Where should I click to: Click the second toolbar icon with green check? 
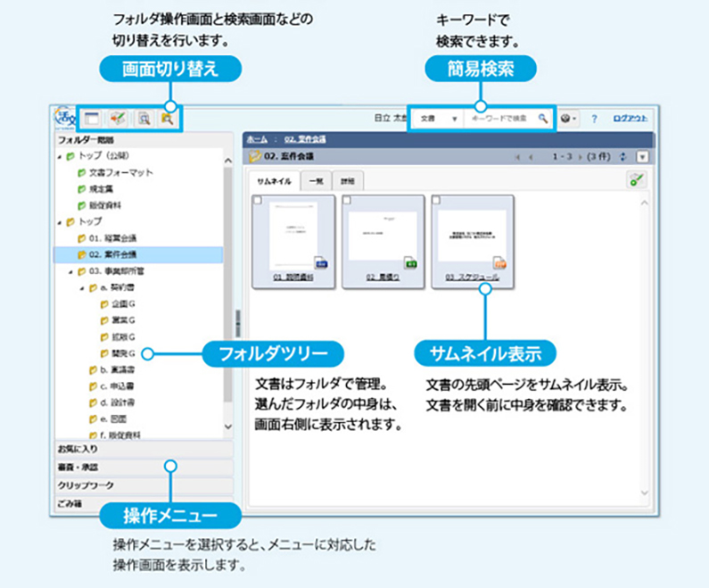(x=117, y=118)
